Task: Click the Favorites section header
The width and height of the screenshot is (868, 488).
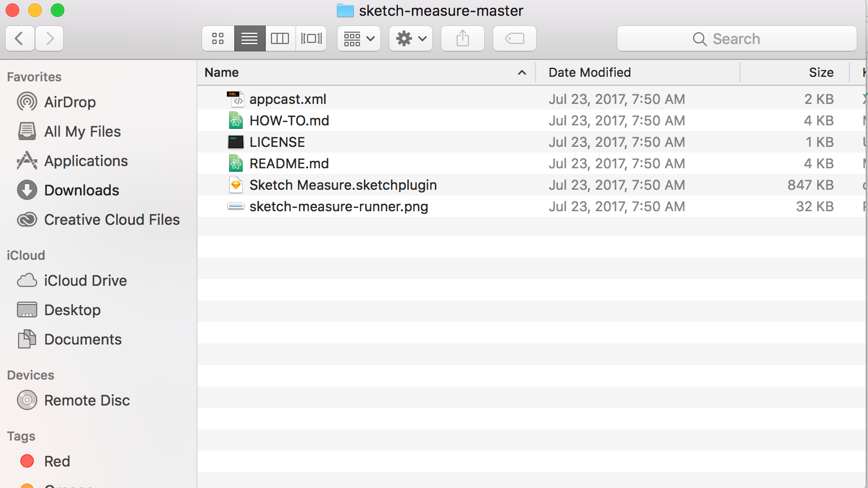Action: point(34,77)
